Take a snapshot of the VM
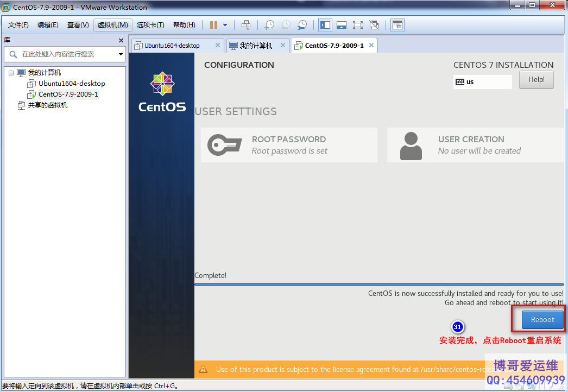 (269, 25)
